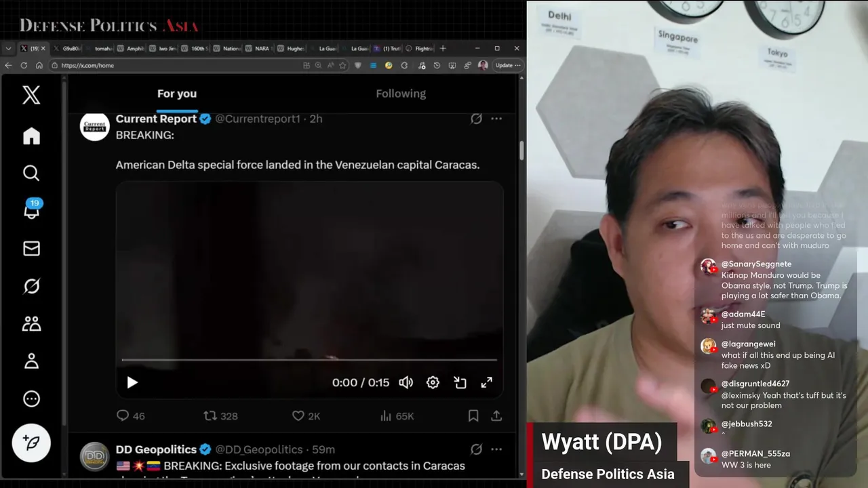Click @PERMAN_555za chat message
Screen dimensions: 868x488
pyautogui.click(x=746, y=465)
